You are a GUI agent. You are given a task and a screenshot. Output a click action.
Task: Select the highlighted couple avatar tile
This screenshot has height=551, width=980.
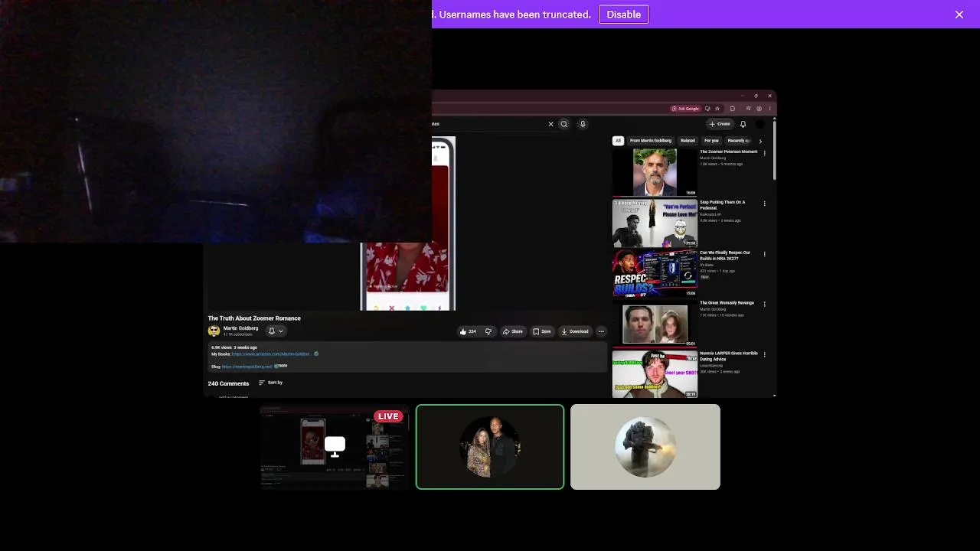[x=490, y=447]
